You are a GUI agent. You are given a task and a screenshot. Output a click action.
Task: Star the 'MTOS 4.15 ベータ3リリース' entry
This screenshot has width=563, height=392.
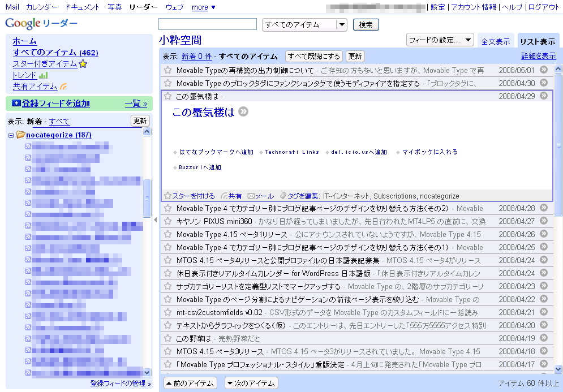click(167, 351)
